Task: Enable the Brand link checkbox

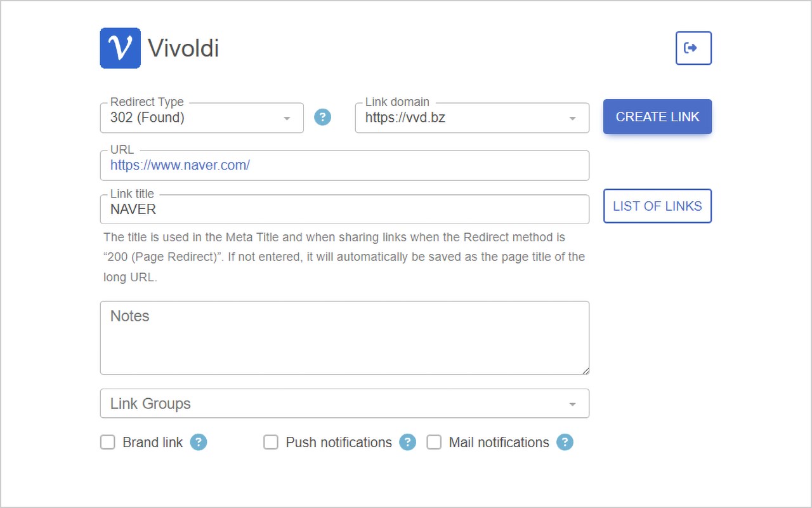Action: pyautogui.click(x=108, y=443)
